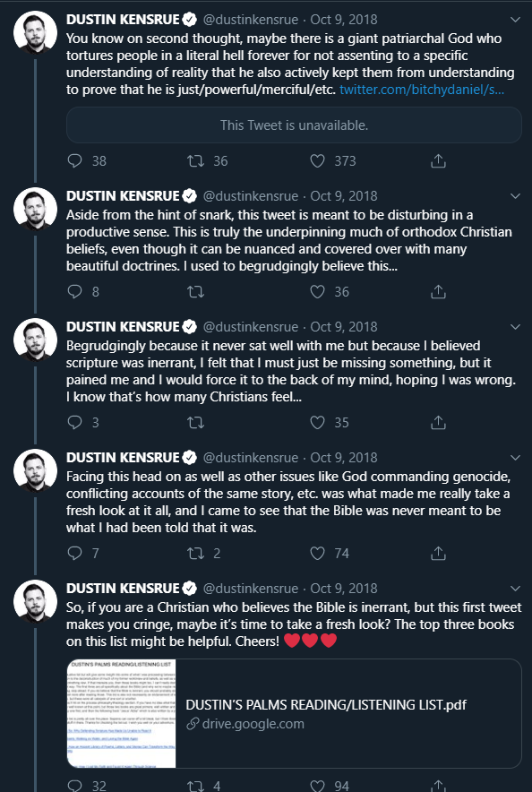Screen dimensions: 532x792
Task: Click the 'This Tweet is unavailable' box
Action: [x=294, y=125]
